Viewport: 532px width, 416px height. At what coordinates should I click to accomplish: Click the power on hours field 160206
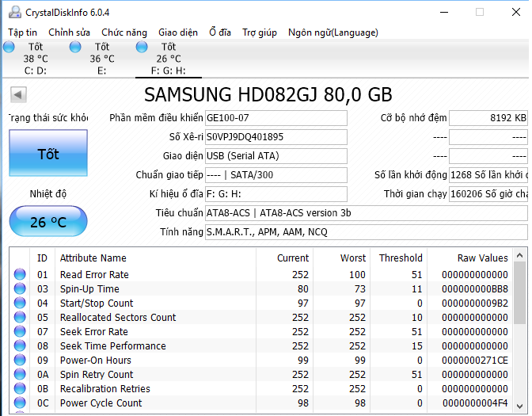coord(488,194)
